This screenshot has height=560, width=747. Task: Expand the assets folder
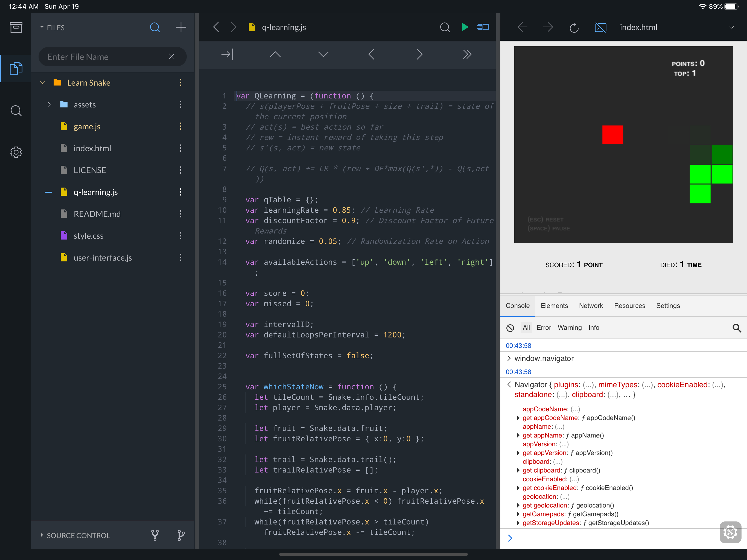click(x=49, y=104)
